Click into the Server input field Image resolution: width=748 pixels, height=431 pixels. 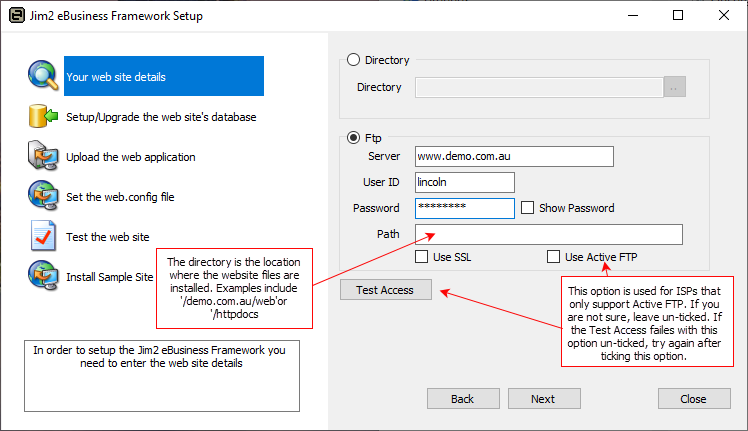(x=513, y=157)
